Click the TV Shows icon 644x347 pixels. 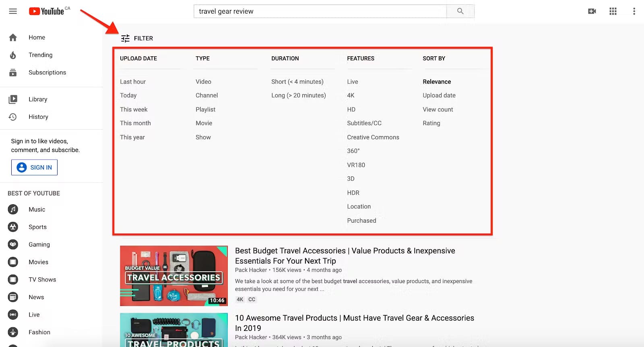point(13,279)
